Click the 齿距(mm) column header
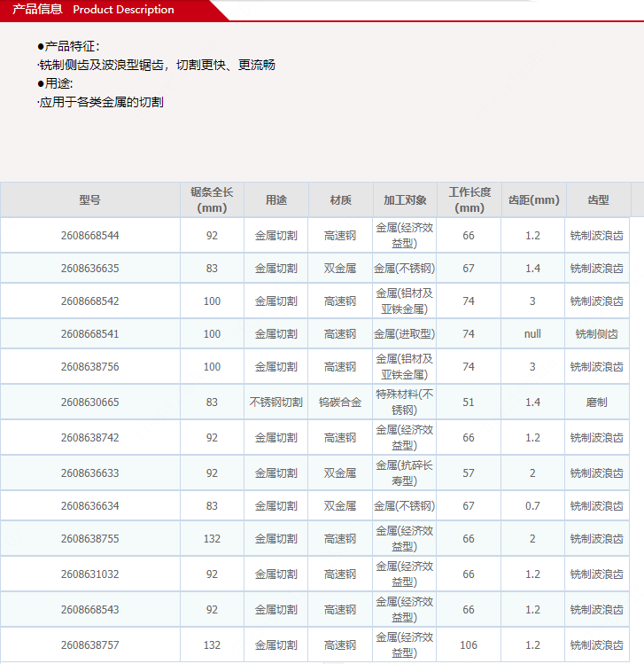 [x=533, y=200]
